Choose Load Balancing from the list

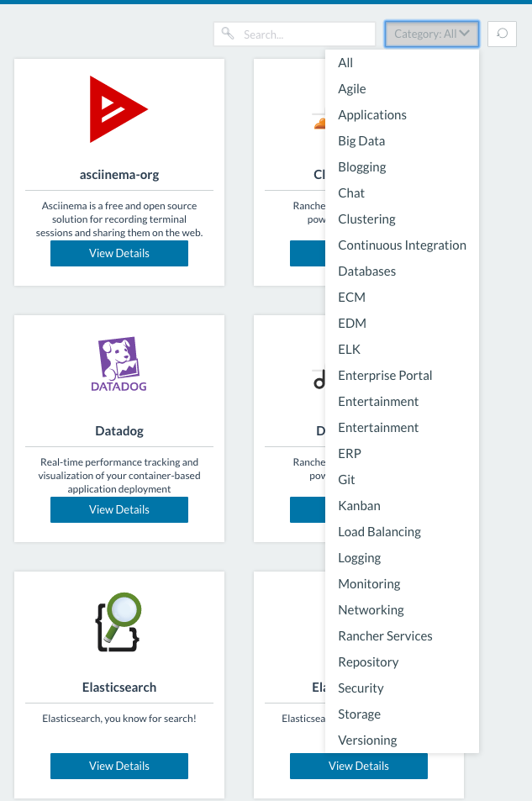(x=379, y=532)
